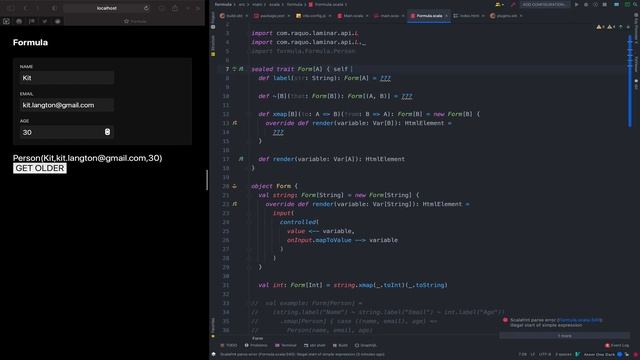Select the Formula browser tab

pyautogui.click(x=135, y=21)
